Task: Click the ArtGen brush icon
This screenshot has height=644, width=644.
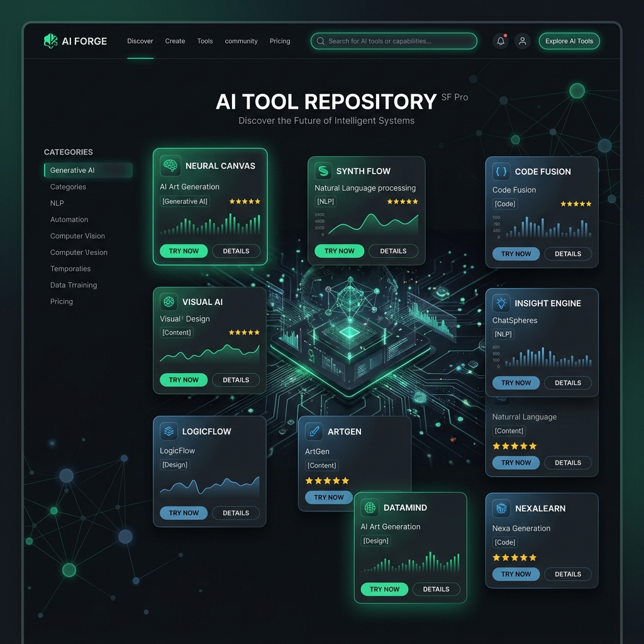Action: coord(314,431)
